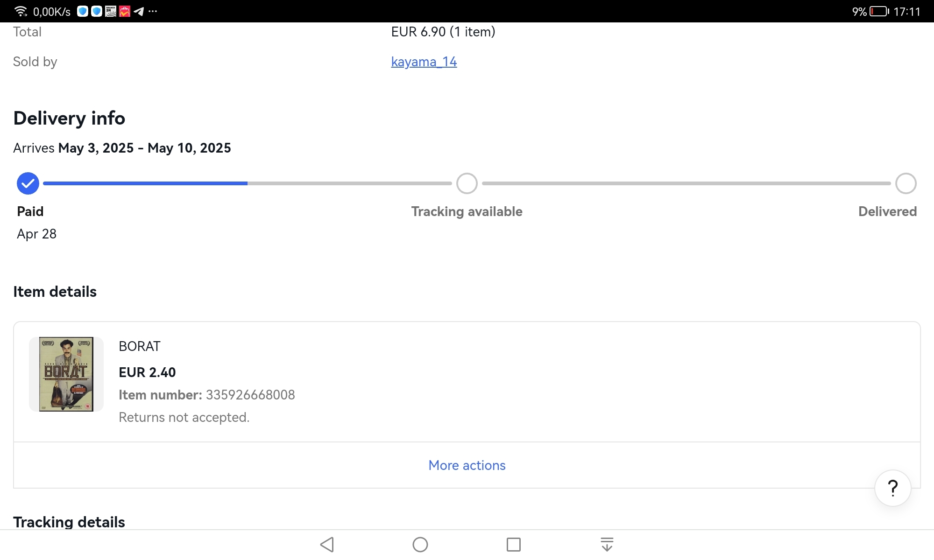Tap the help question mark button

pos(892,488)
